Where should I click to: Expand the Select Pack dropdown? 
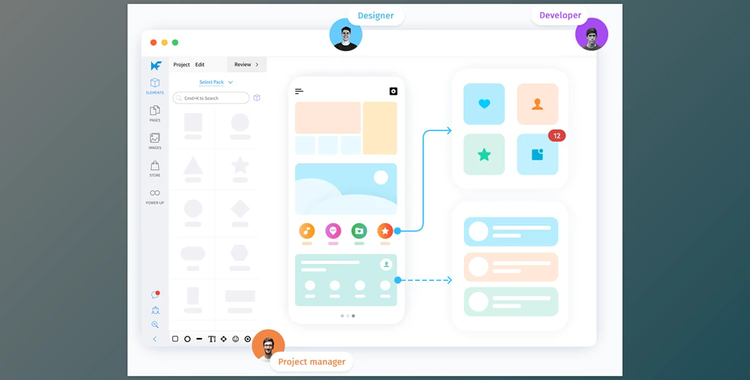point(216,82)
